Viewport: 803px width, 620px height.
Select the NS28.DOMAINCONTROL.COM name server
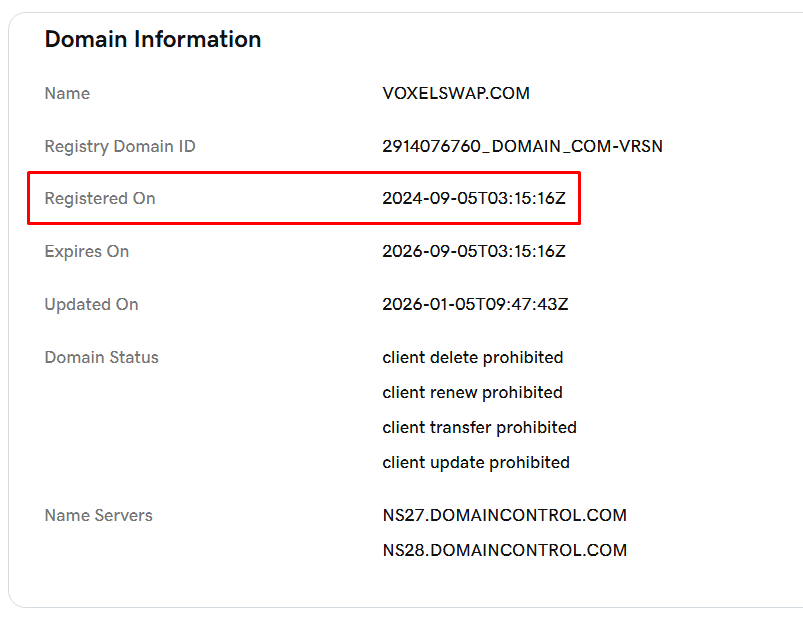(504, 551)
